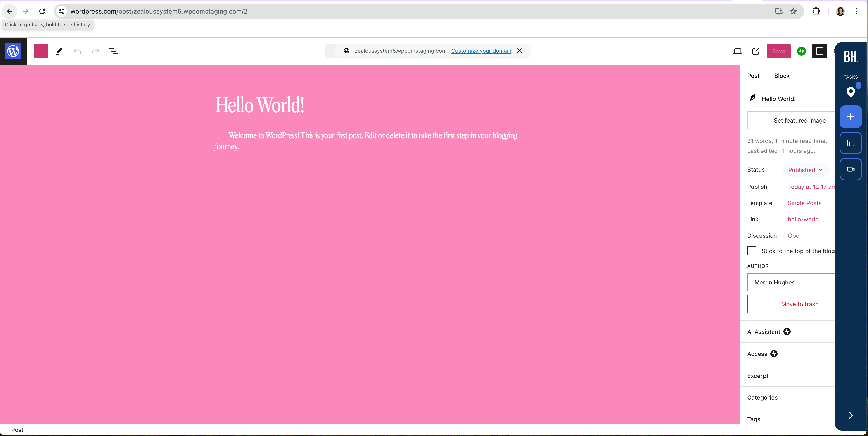This screenshot has height=436, width=868.
Task: Click the green Jetpack icon
Action: (802, 51)
